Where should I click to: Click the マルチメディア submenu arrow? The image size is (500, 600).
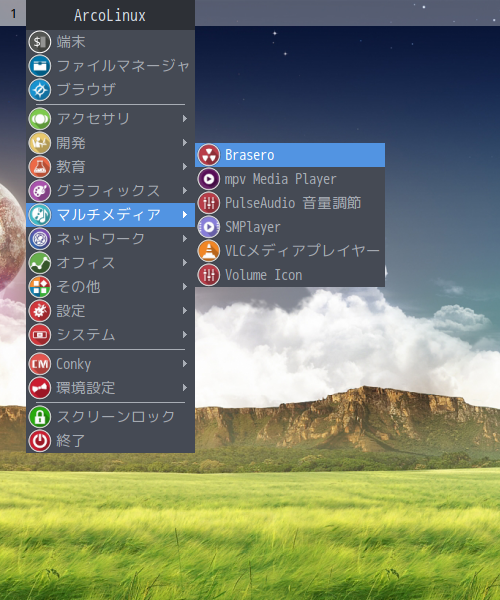(x=185, y=215)
